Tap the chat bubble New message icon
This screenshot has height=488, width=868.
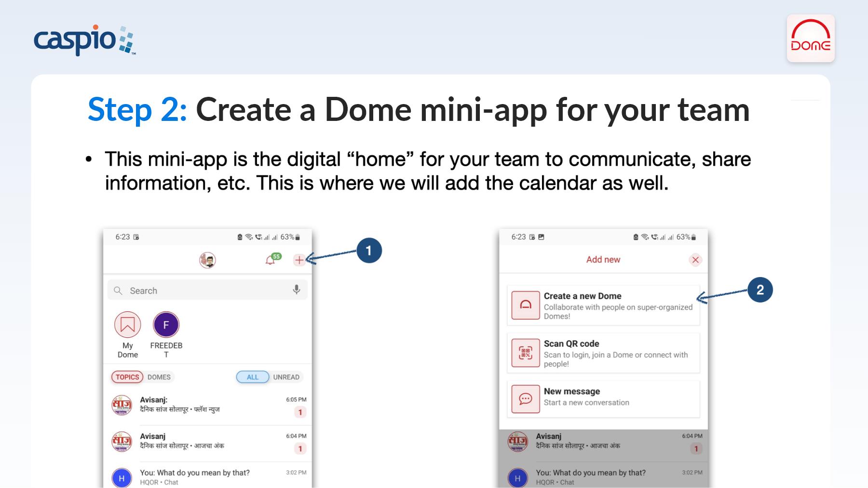(x=526, y=399)
